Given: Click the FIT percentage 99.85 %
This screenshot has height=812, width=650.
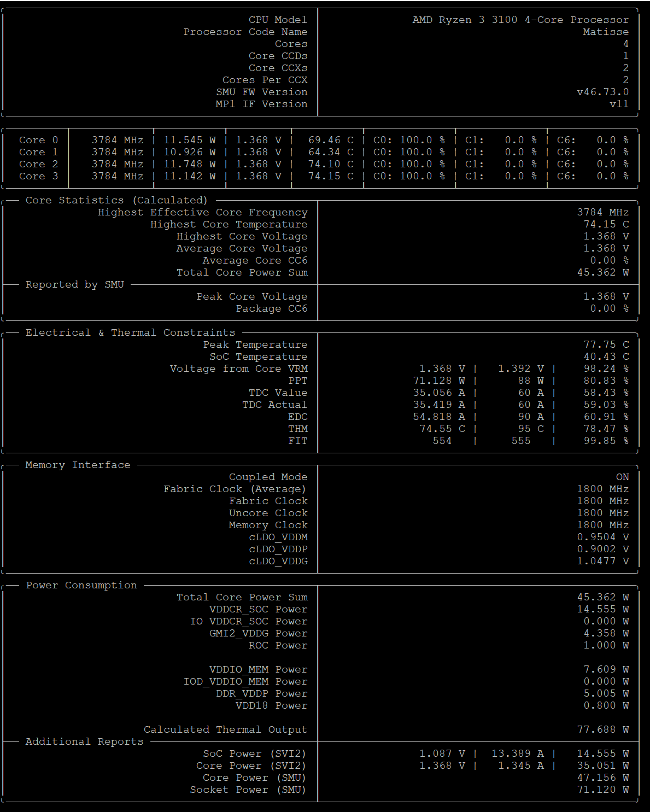Looking at the screenshot, I should [606, 441].
